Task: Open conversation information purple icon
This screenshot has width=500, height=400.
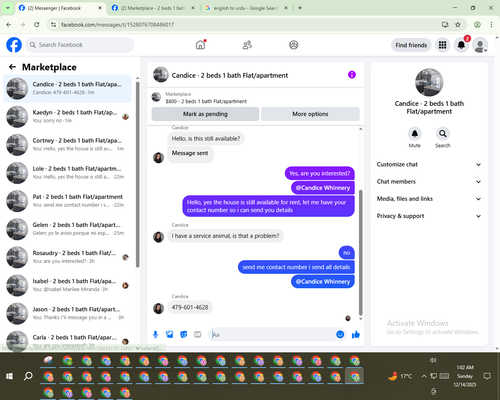Action: (352, 75)
